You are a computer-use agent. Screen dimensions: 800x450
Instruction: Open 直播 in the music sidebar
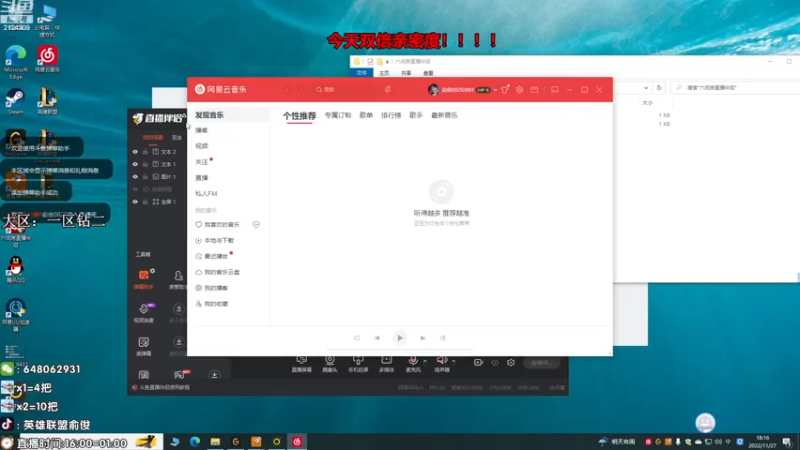202,178
